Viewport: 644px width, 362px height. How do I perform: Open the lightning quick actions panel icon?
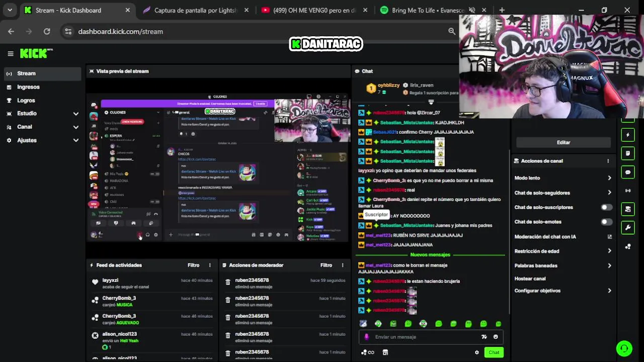pyautogui.click(x=628, y=135)
